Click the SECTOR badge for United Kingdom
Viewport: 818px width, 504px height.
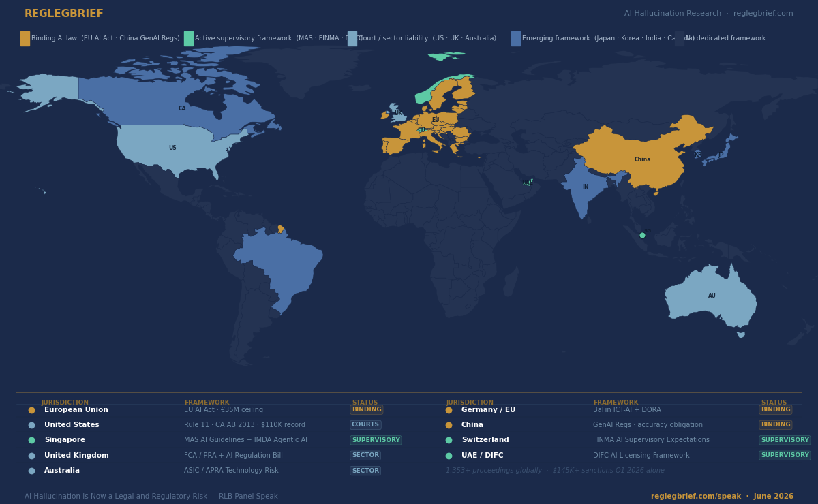365,456
